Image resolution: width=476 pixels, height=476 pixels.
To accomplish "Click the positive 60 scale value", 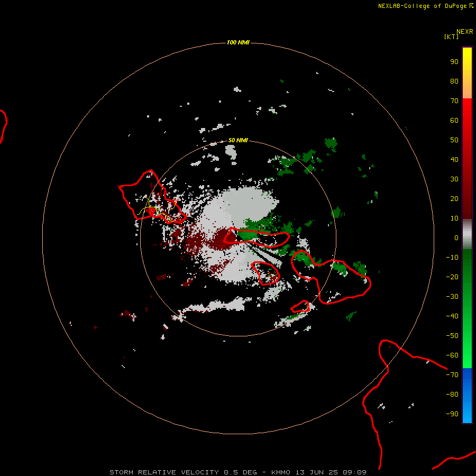I will click(454, 121).
